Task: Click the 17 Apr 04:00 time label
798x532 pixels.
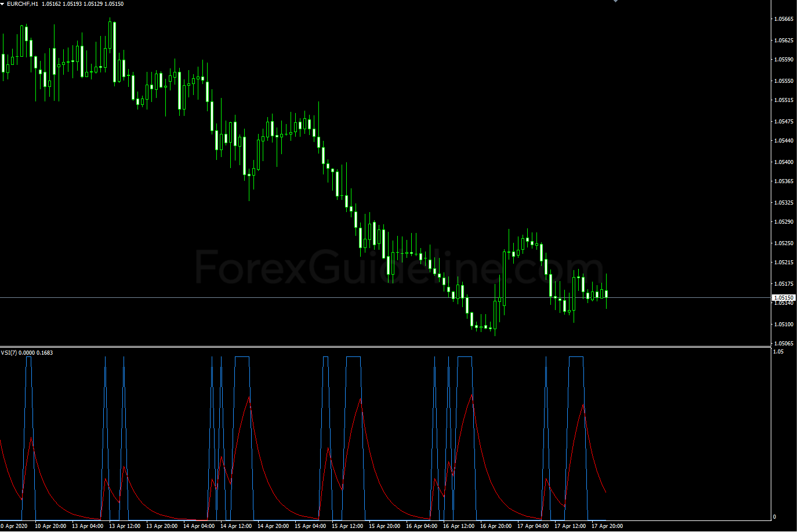Action: coord(533,526)
